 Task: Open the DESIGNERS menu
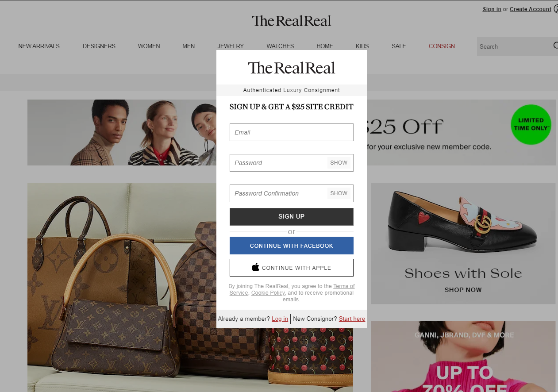[99, 46]
